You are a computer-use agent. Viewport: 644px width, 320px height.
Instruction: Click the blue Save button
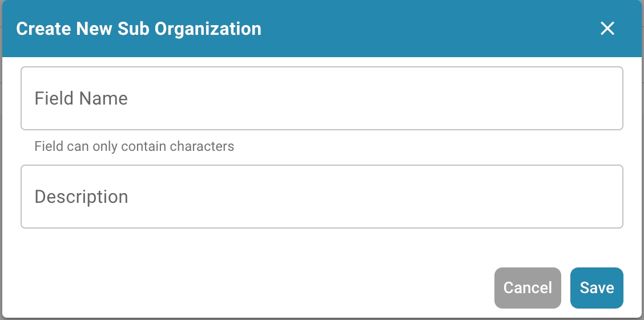(x=597, y=287)
